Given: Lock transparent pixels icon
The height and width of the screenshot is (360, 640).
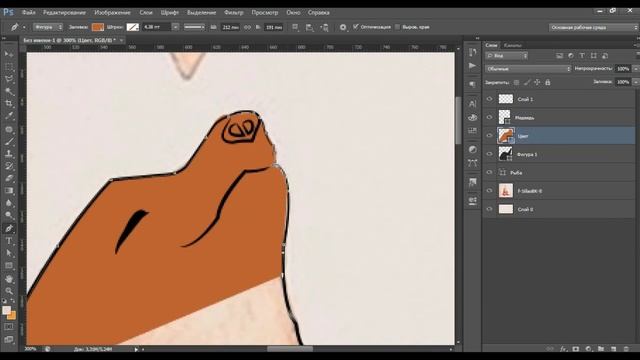Looking at the screenshot, I should tap(516, 82).
